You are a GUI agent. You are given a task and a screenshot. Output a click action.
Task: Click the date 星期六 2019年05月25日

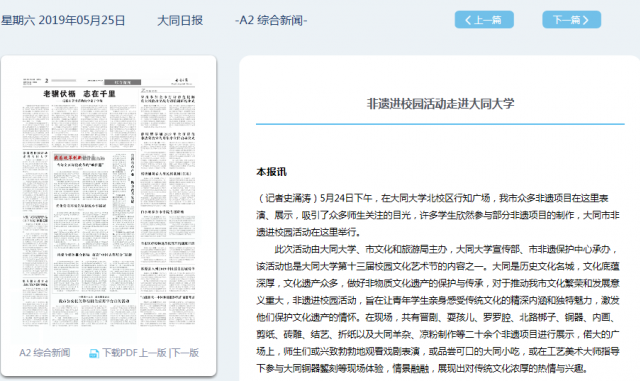[63, 20]
